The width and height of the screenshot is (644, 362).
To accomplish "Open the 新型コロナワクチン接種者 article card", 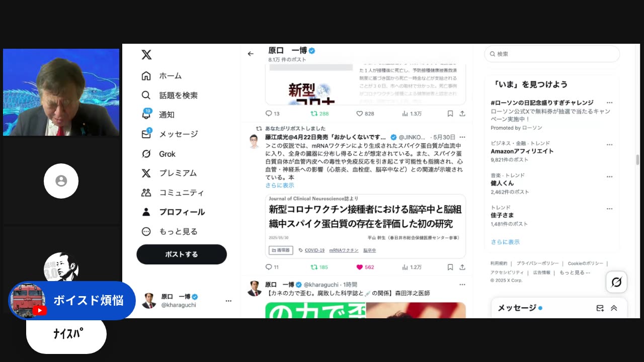I will tap(365, 226).
